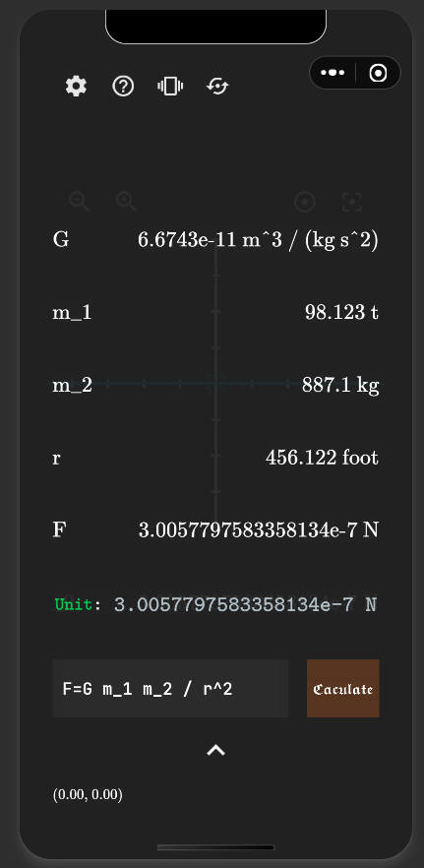Select the m_2 value 887.1 kg
The image size is (424, 868).
pos(340,385)
